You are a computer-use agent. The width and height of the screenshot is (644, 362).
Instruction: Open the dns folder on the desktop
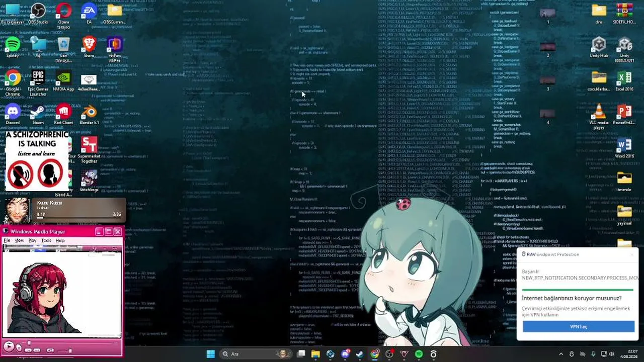click(599, 14)
